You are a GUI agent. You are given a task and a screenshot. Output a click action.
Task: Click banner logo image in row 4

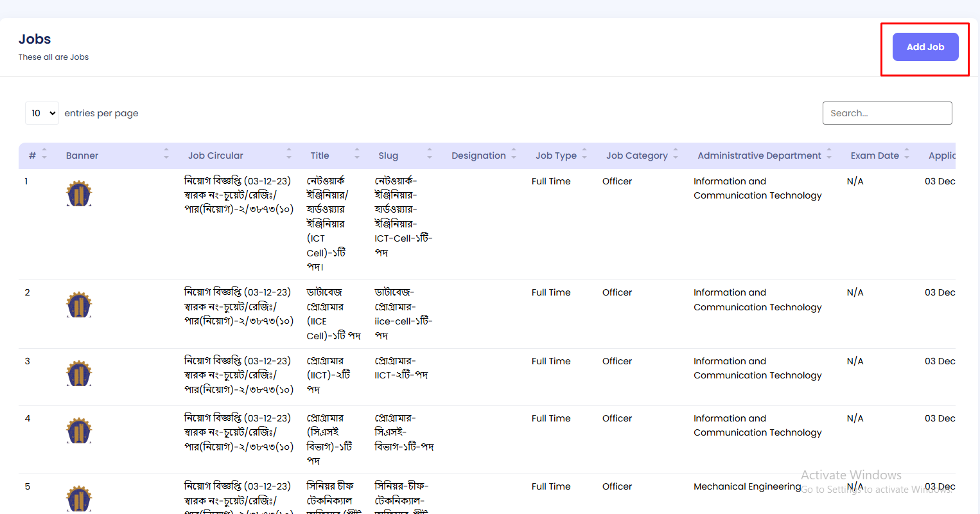[79, 430]
